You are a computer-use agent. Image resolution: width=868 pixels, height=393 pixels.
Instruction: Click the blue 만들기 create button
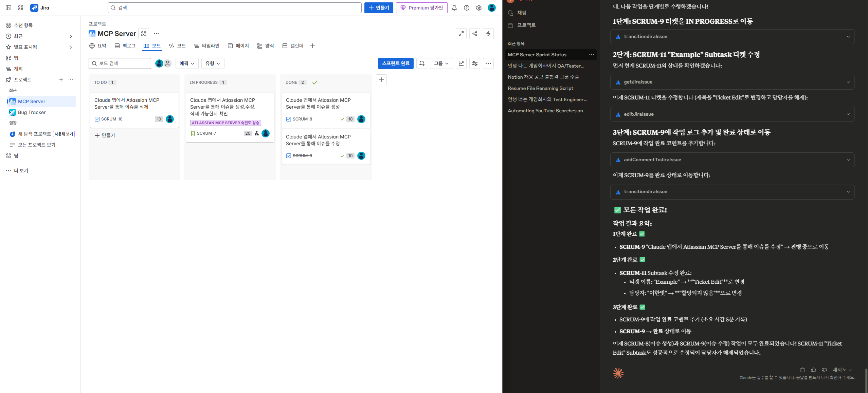(379, 8)
